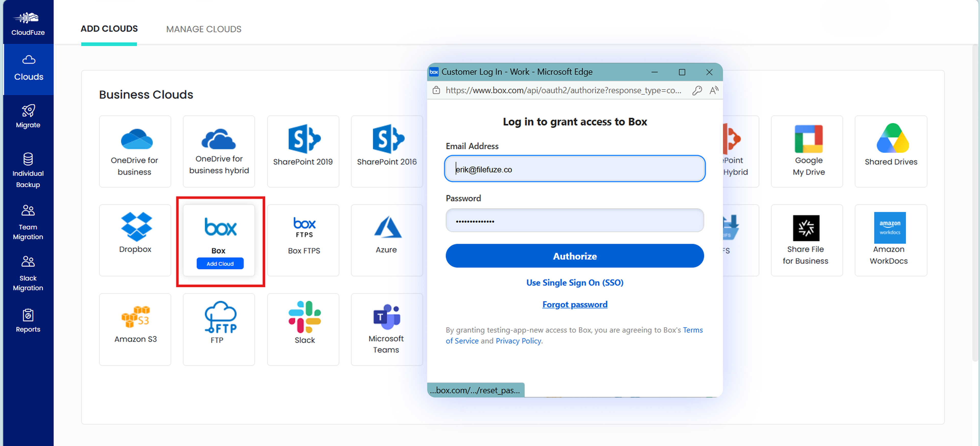This screenshot has height=446, width=980.
Task: Select the Shared Drives cloud
Action: [x=891, y=151]
